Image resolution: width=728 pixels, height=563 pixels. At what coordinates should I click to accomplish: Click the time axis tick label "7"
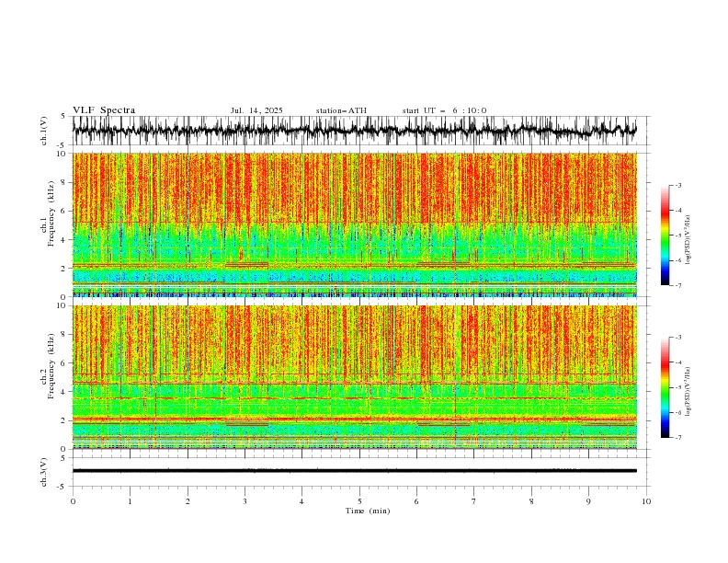pos(474,501)
